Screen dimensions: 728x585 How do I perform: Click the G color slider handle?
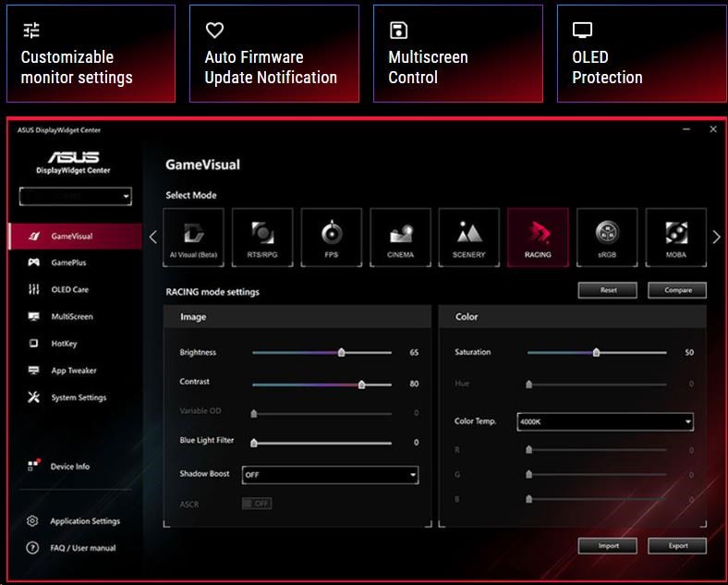(x=528, y=474)
